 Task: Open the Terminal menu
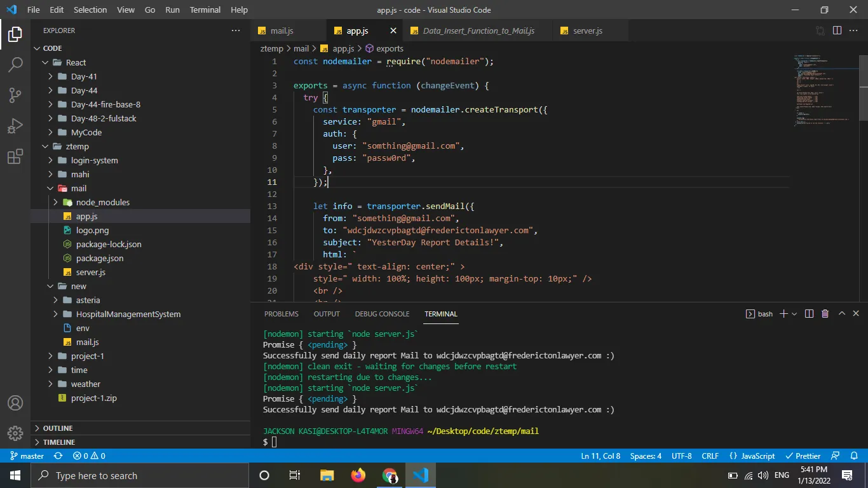[x=205, y=10]
